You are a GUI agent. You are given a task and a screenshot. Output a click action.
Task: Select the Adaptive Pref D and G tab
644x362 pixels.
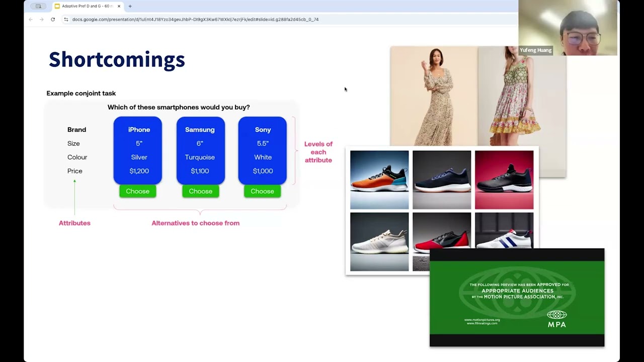[88, 6]
